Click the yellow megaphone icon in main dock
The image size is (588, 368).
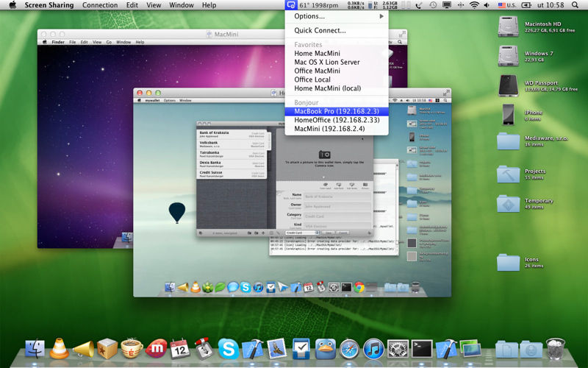pos(83,349)
